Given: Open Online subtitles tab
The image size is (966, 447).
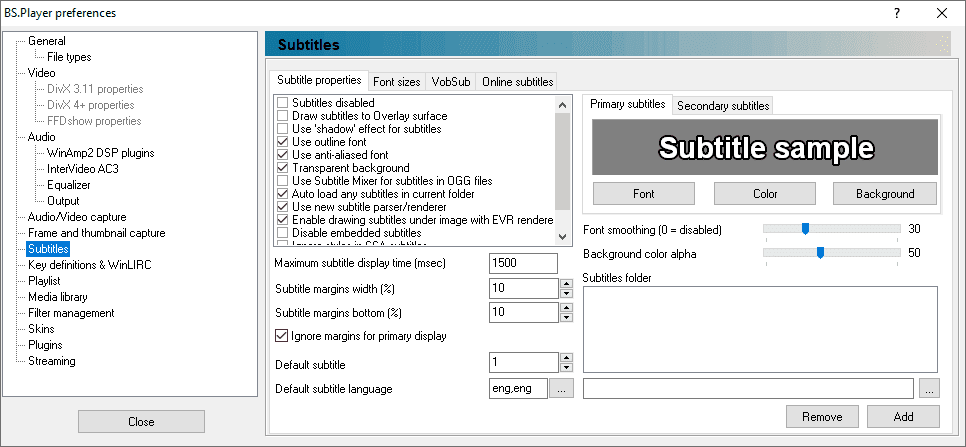Looking at the screenshot, I should (518, 82).
